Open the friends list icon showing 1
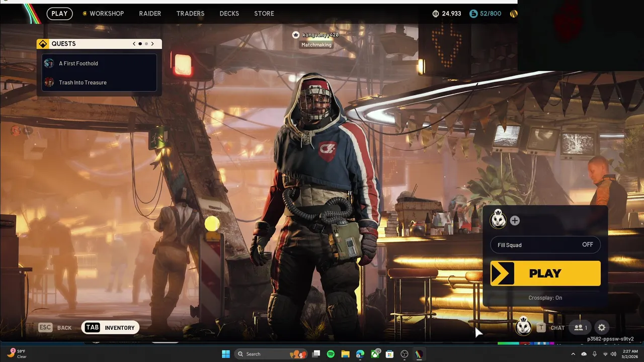Screen dimensions: 644x362 click(581, 328)
